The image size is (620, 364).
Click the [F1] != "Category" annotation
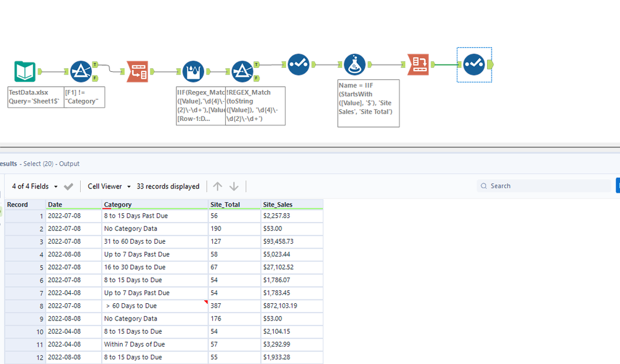(84, 97)
